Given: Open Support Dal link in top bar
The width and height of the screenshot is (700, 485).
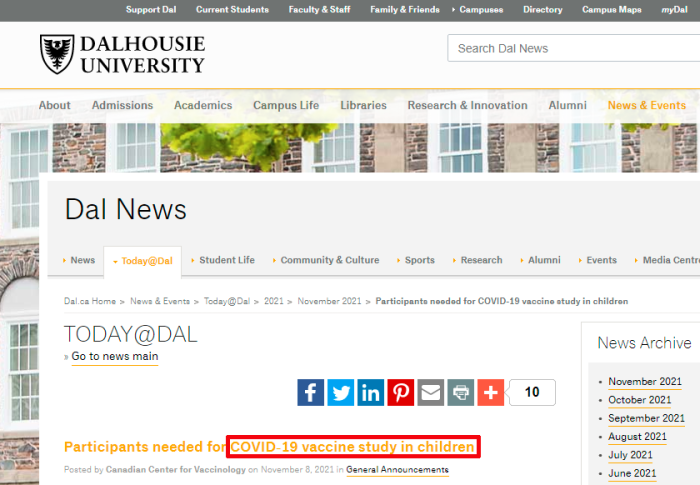Looking at the screenshot, I should point(151,9).
